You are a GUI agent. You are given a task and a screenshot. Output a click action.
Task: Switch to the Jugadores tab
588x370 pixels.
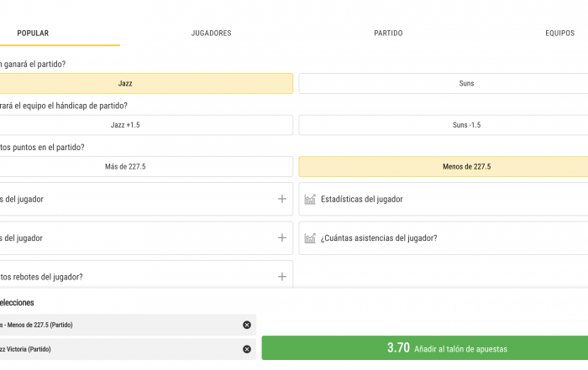pyautogui.click(x=211, y=34)
